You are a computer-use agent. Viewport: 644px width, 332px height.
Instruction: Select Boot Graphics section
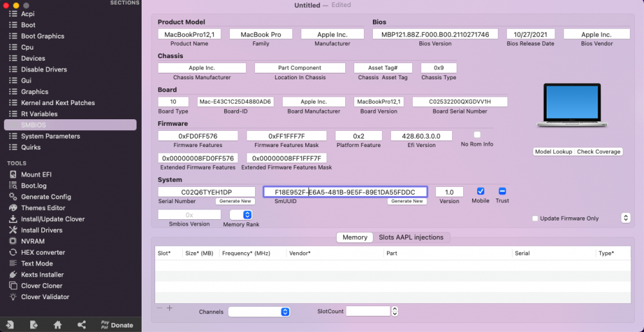pos(43,36)
